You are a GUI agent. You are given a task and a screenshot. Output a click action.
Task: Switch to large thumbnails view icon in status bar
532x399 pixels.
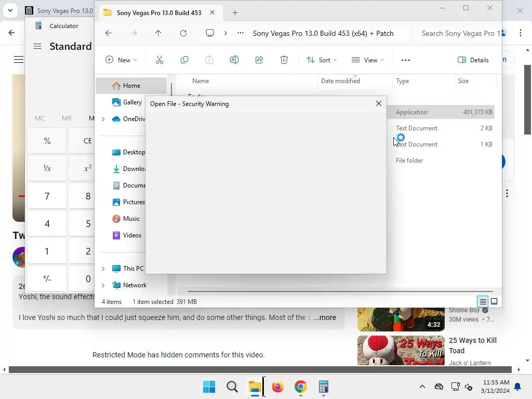point(494,301)
